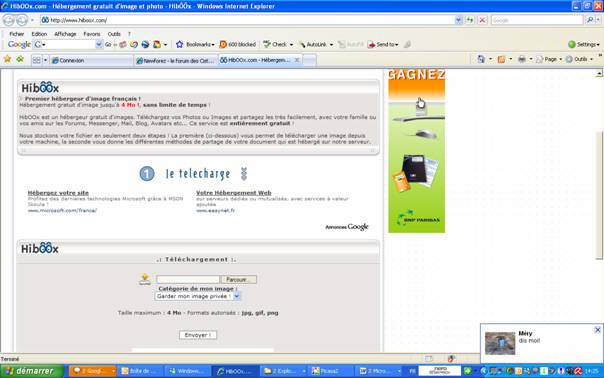This screenshot has width=604, height=378.
Task: Close the Méry message notification popup
Action: click(x=597, y=330)
